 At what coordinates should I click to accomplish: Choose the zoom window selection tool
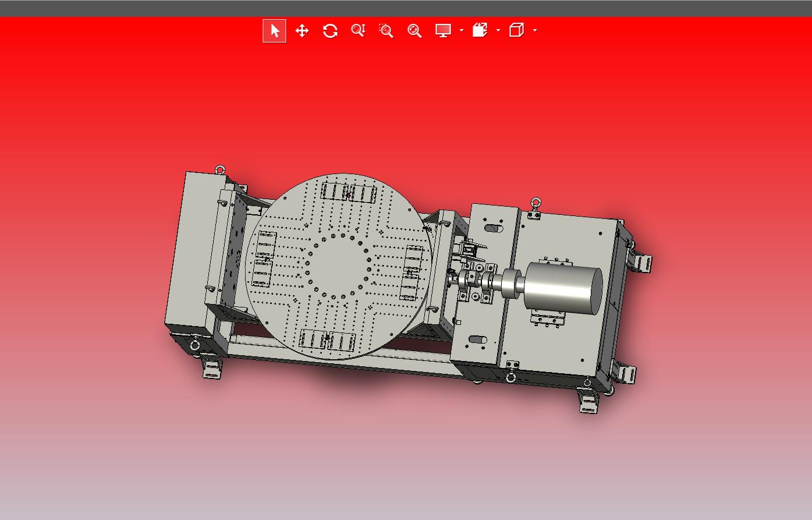386,31
